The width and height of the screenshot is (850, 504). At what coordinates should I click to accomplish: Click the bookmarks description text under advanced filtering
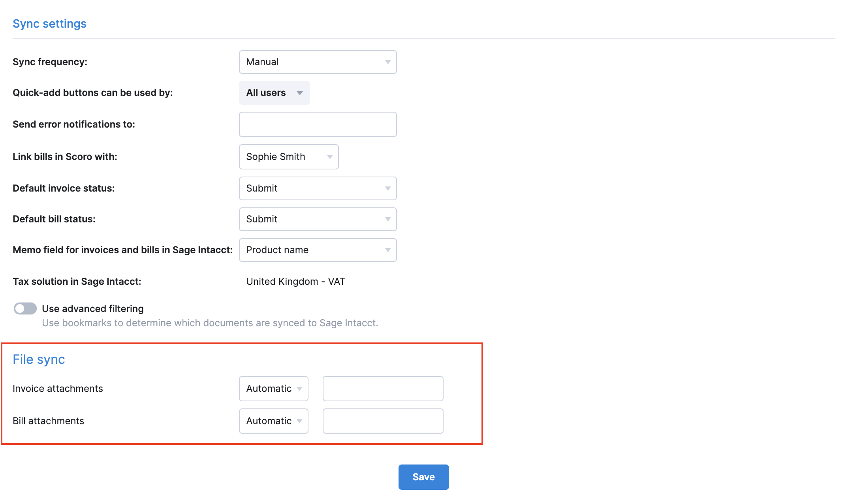[x=210, y=323]
